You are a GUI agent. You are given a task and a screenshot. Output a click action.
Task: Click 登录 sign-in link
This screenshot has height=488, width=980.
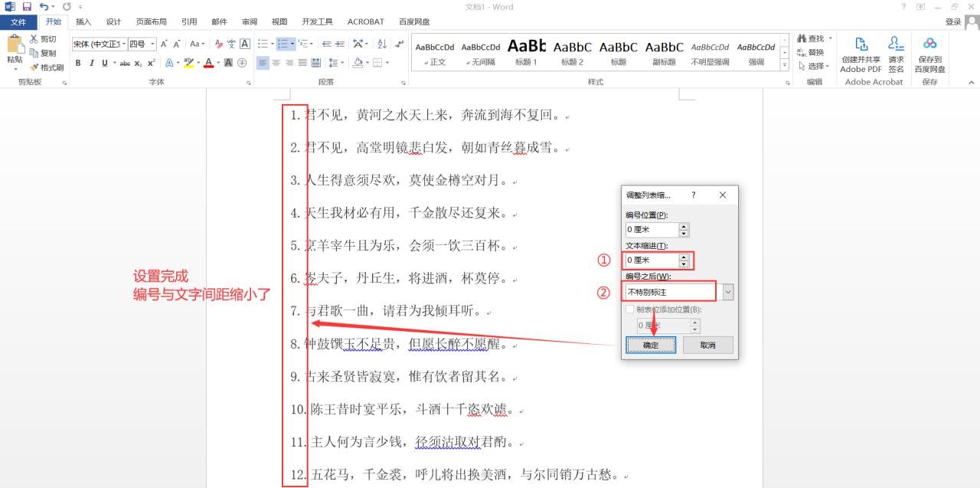(953, 22)
